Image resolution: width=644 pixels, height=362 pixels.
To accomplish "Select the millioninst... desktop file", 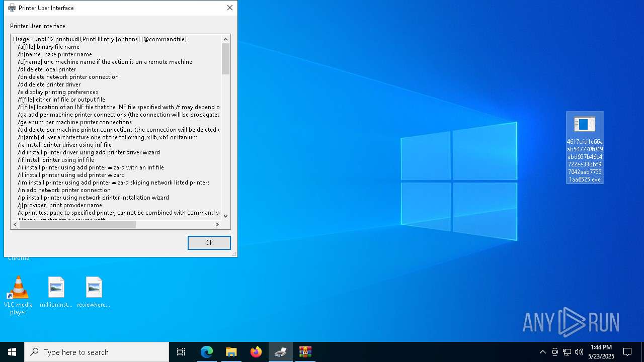I will pos(56,292).
